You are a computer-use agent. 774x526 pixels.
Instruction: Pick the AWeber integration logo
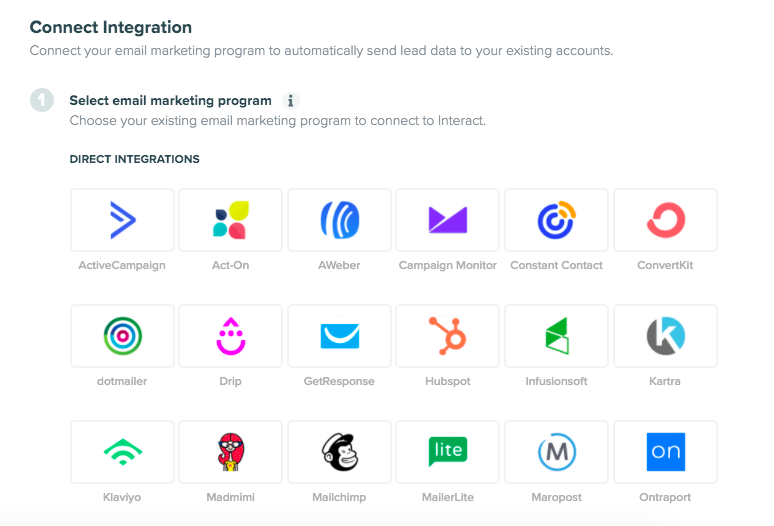click(340, 220)
